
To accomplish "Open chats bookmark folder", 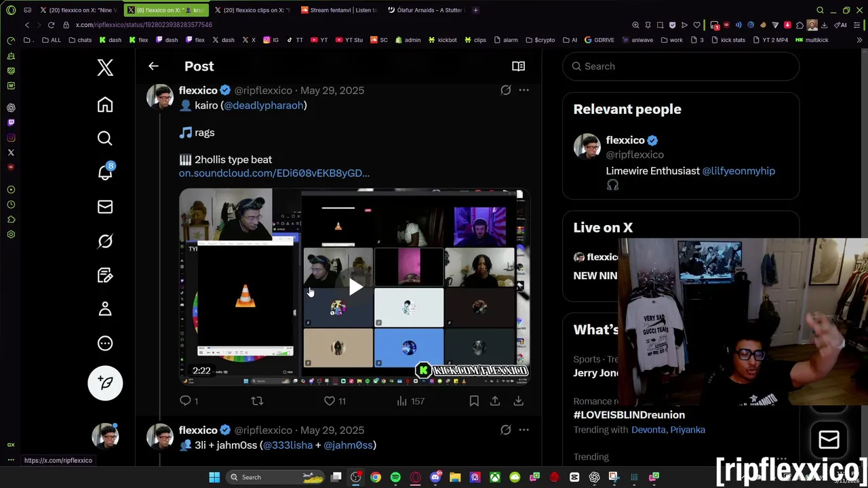I will coord(80,40).
